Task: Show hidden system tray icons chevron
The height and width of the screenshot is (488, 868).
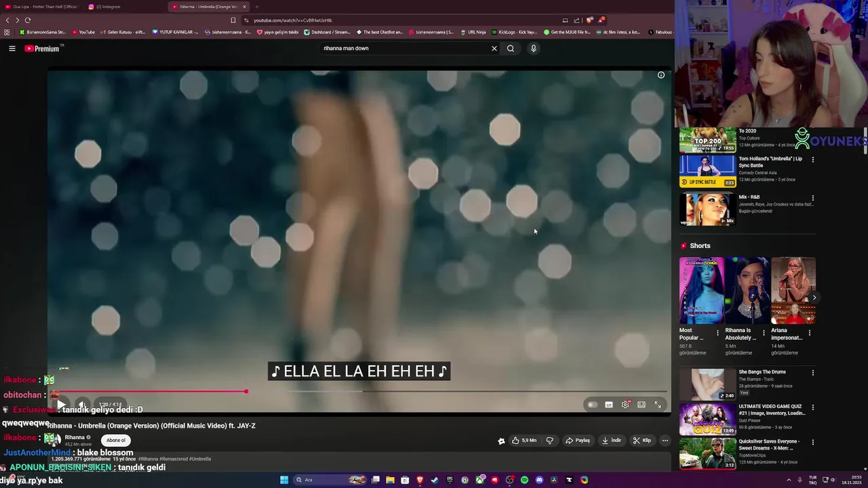Action: pos(790,480)
